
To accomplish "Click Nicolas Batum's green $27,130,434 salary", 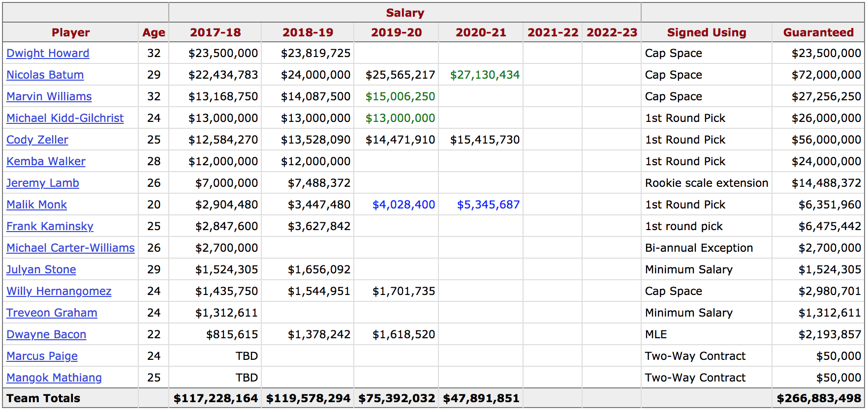I will click(485, 75).
